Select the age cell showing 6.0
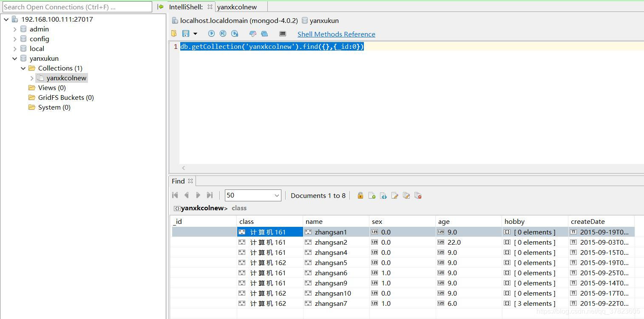This screenshot has height=319, width=644. point(469,303)
